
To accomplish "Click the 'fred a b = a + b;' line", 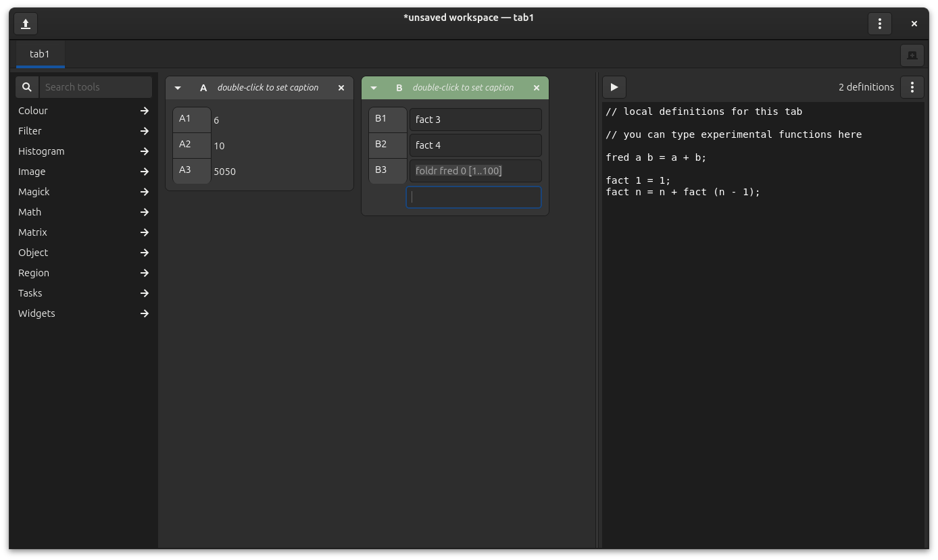I will pyautogui.click(x=656, y=157).
